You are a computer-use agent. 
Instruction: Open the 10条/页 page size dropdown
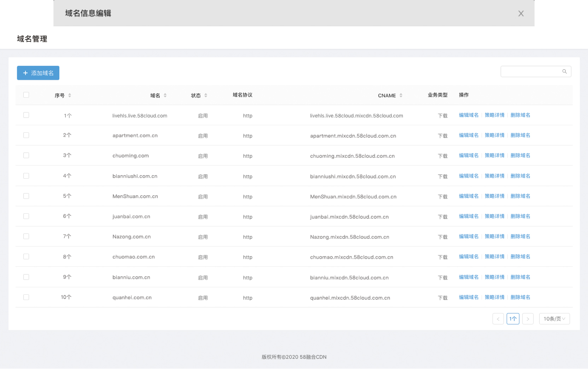click(x=554, y=319)
